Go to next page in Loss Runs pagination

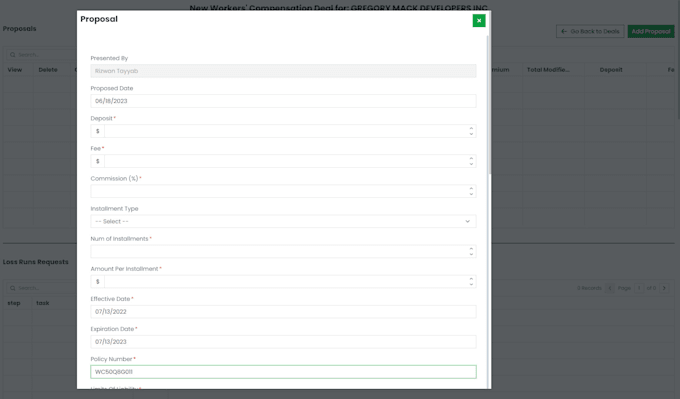(664, 288)
